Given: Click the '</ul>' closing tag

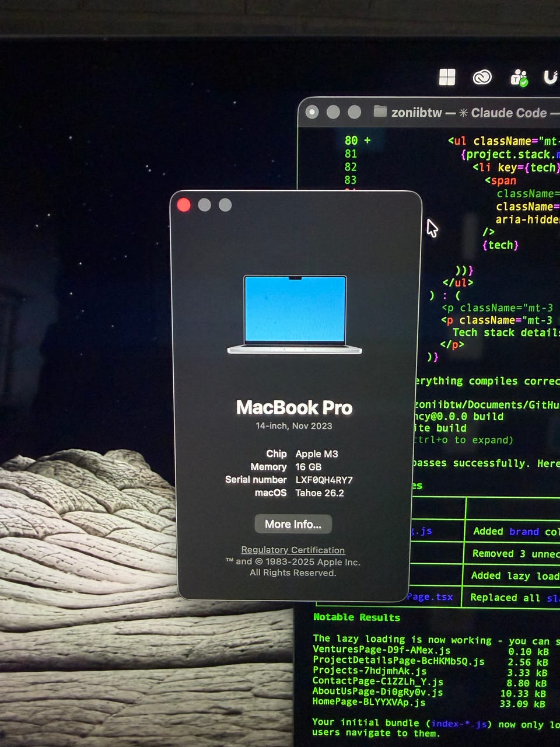Looking at the screenshot, I should (x=458, y=283).
